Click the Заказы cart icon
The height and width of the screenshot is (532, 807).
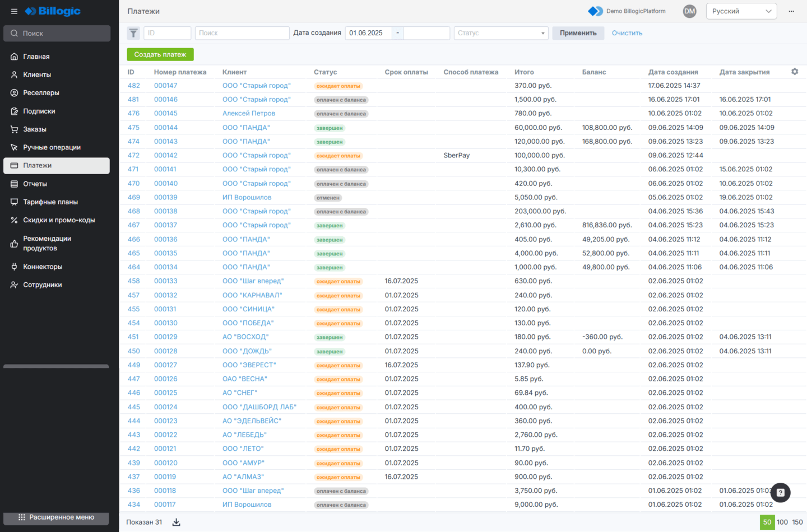point(15,129)
